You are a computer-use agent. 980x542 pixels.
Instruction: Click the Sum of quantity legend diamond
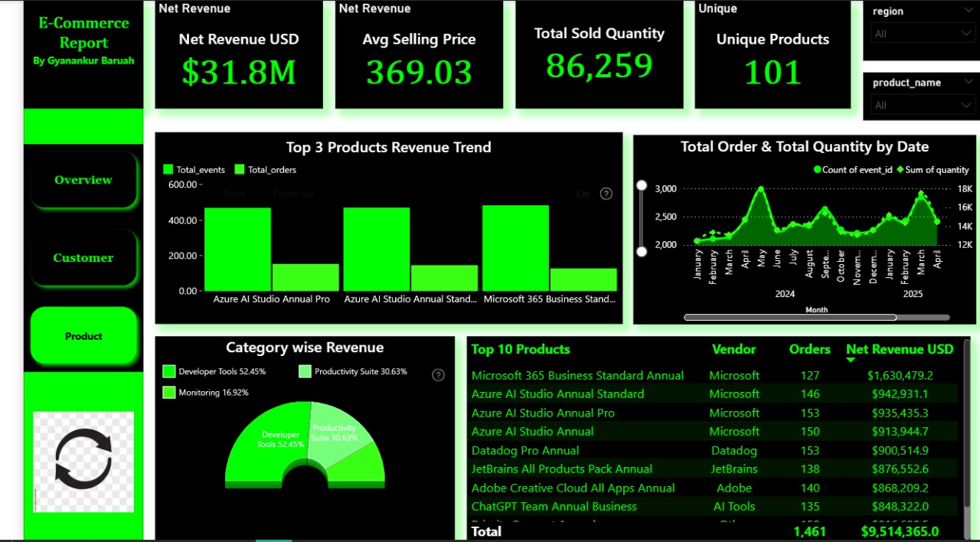pyautogui.click(x=900, y=170)
